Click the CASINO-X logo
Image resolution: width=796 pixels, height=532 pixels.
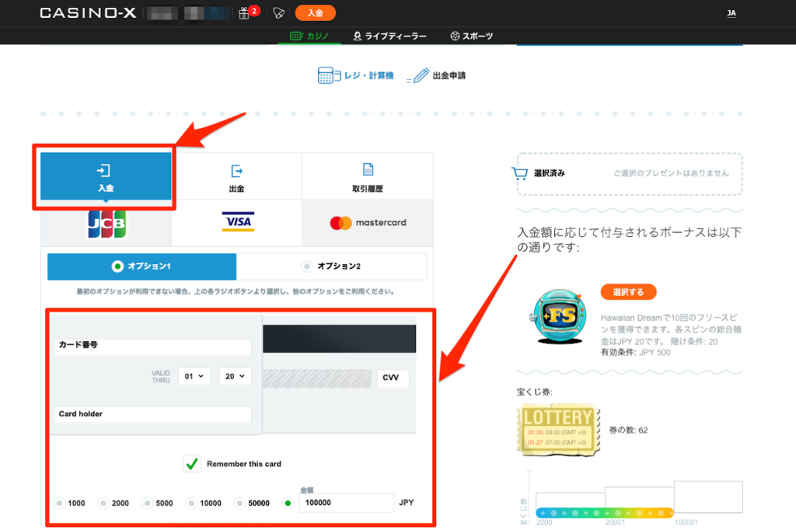tap(88, 12)
